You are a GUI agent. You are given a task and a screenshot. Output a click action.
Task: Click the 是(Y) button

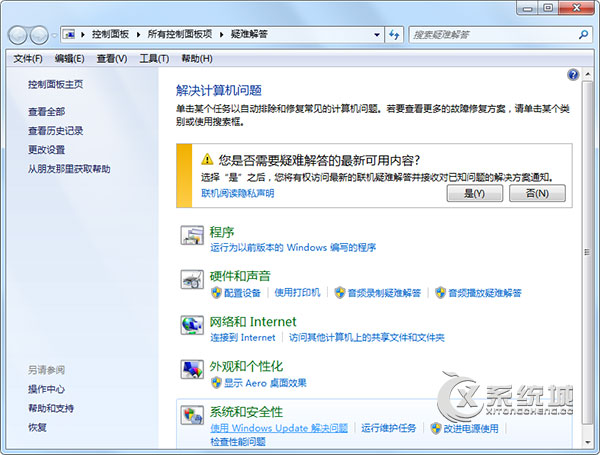pyautogui.click(x=474, y=193)
